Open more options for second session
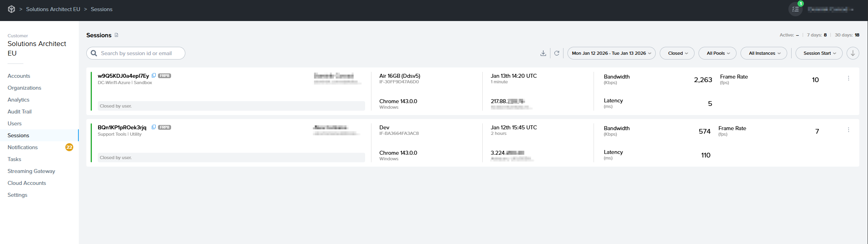 point(848,130)
